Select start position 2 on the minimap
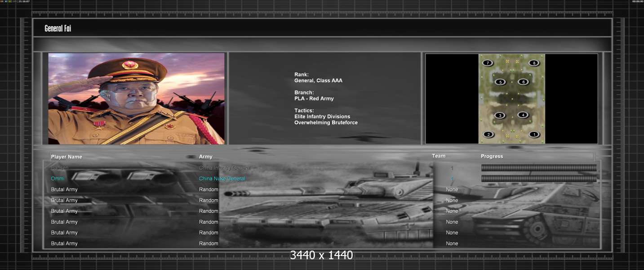This screenshot has height=270, width=644. click(489, 134)
